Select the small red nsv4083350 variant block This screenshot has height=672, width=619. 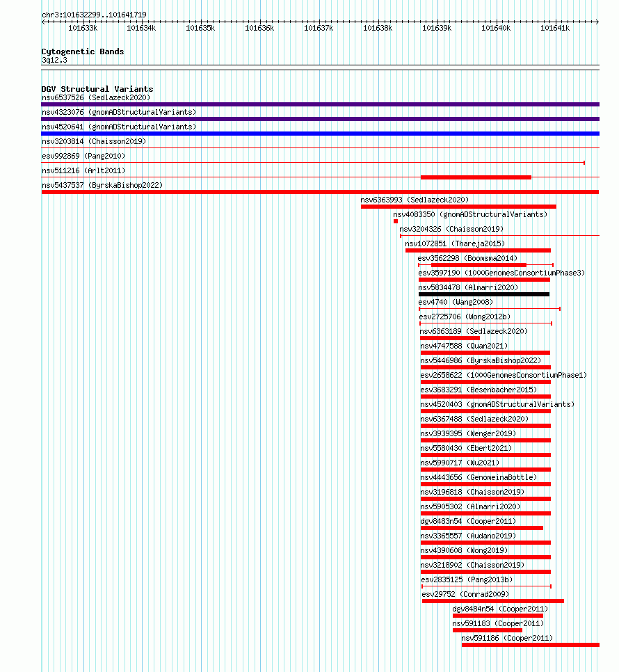(x=396, y=221)
